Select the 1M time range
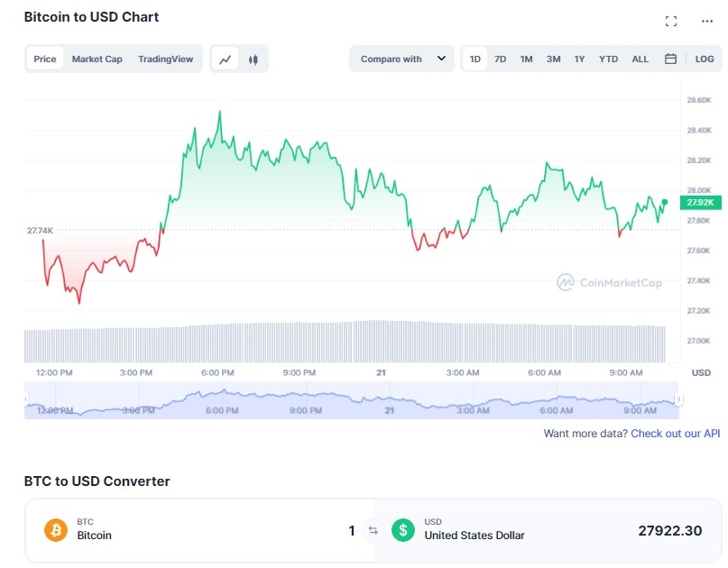The width and height of the screenshot is (728, 568). pyautogui.click(x=526, y=59)
